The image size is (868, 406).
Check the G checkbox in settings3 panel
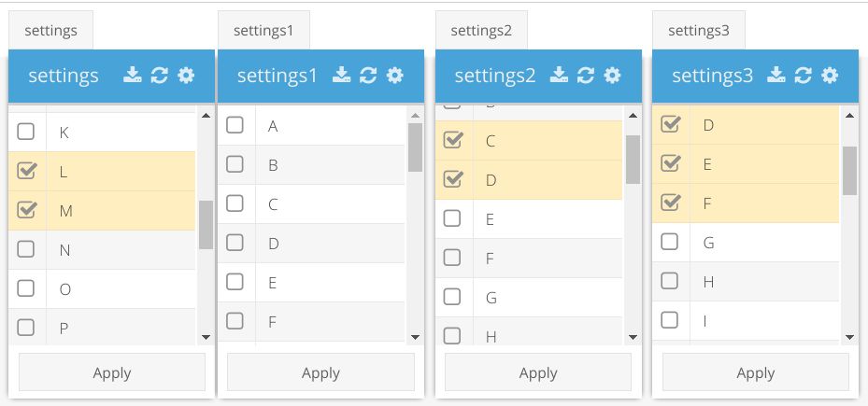click(x=669, y=242)
